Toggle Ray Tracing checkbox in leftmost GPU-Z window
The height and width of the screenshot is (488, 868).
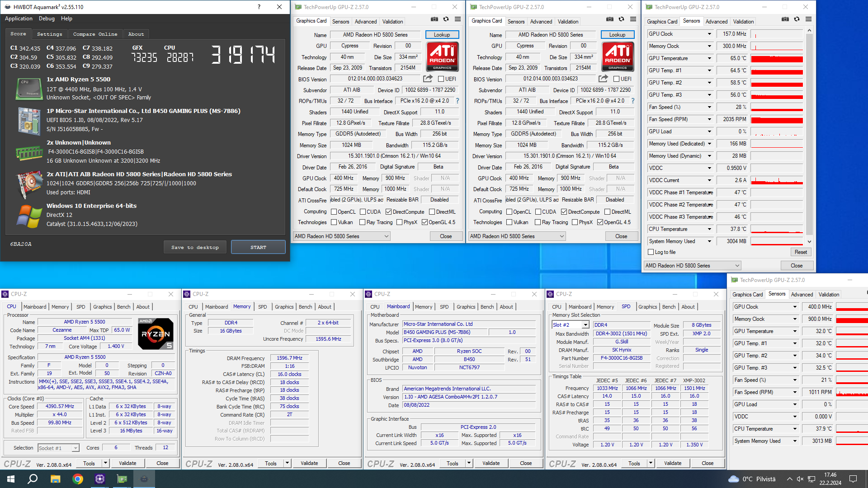pos(362,222)
